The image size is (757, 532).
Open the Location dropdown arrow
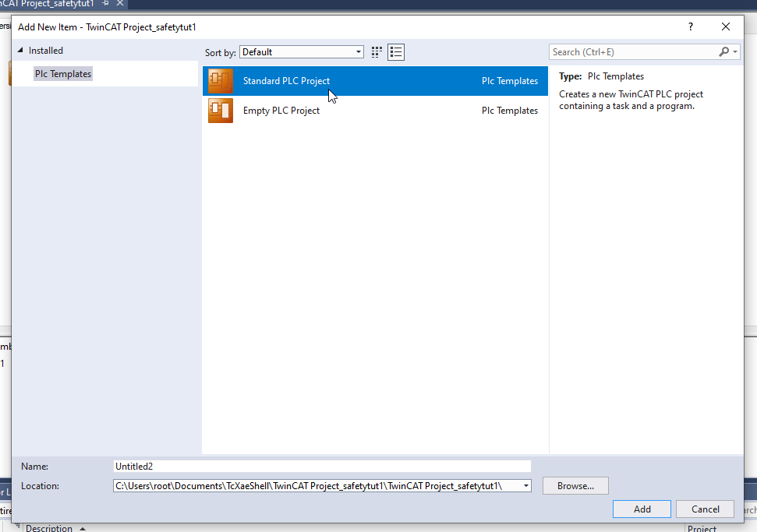(x=526, y=486)
